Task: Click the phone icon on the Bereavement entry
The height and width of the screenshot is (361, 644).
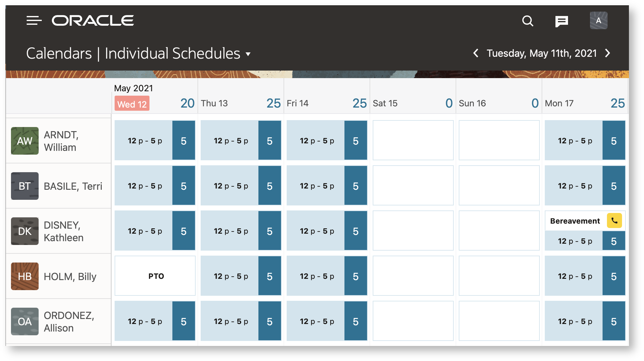Action: [614, 221]
